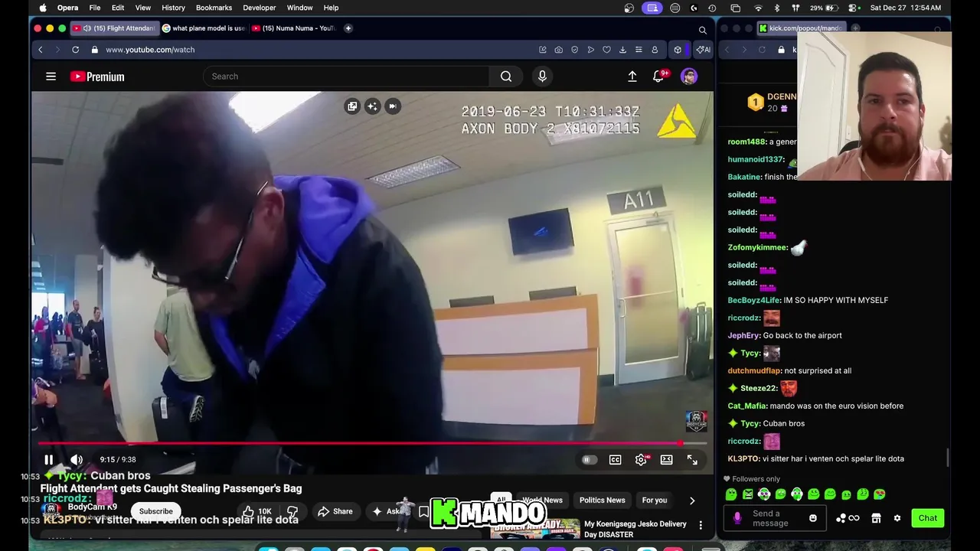Image resolution: width=980 pixels, height=551 pixels.
Task: Show more filter chips right arrow
Action: pos(692,500)
